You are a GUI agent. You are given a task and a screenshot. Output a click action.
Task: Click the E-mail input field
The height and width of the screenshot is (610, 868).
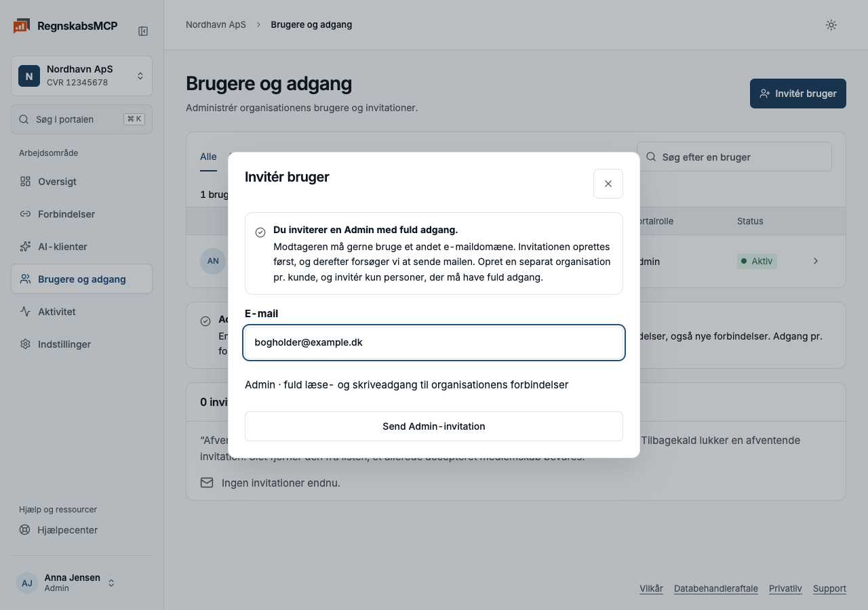[x=434, y=343]
